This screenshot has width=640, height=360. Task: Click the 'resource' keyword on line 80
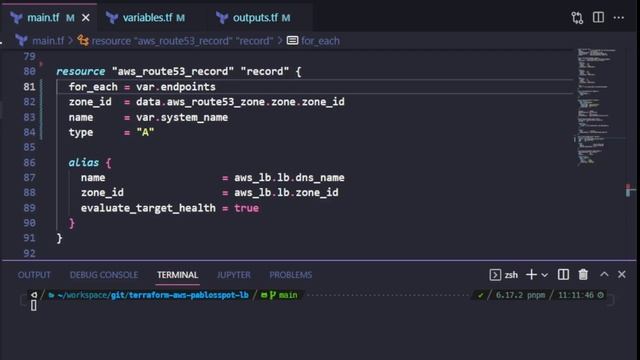80,71
